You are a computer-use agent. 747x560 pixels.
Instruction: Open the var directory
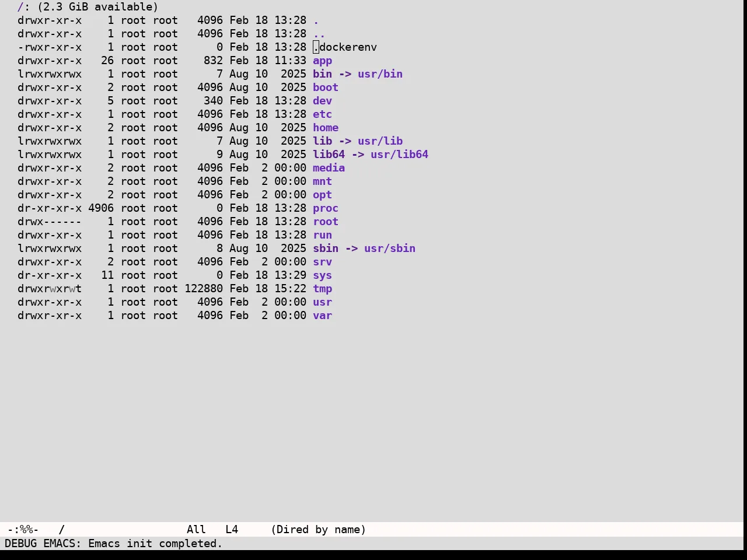[x=322, y=316]
